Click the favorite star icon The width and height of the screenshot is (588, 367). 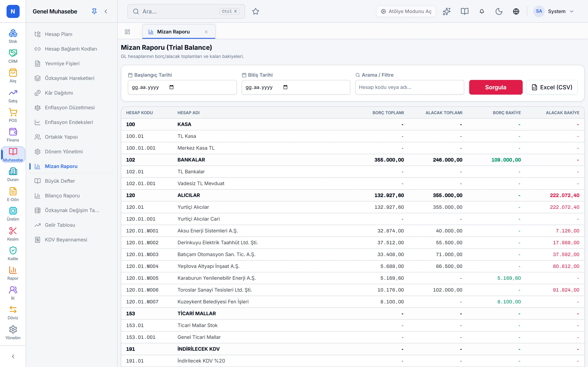256,11
